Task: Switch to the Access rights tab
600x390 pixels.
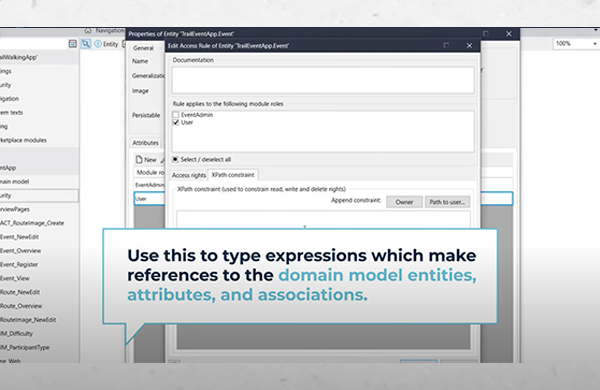Action: (189, 175)
